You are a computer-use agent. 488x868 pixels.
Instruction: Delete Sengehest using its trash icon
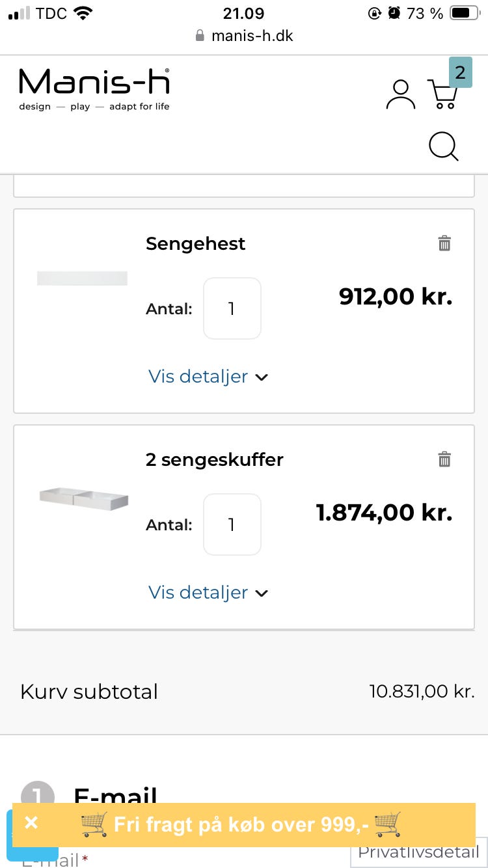point(444,243)
